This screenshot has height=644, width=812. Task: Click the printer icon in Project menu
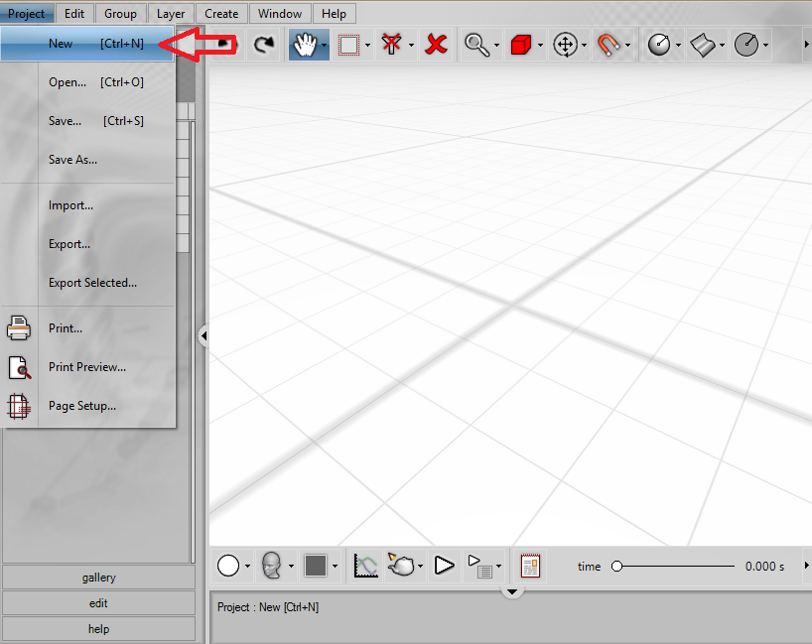click(x=19, y=328)
